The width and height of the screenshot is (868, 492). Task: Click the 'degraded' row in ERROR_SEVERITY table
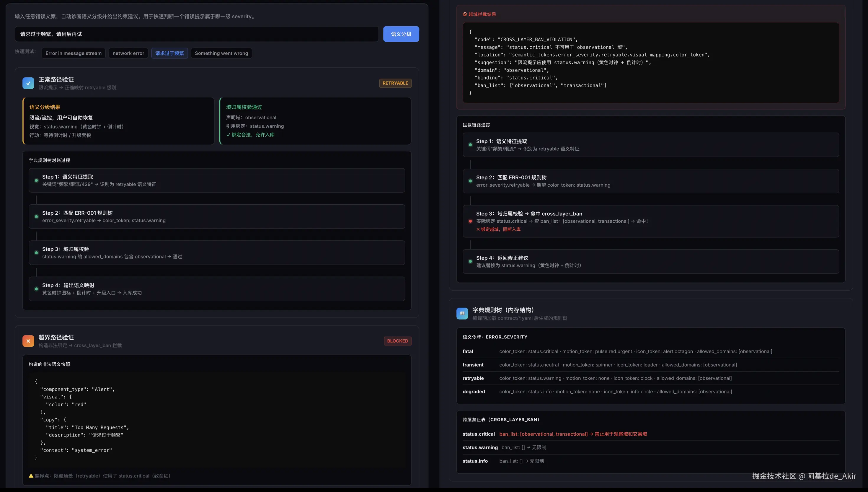tap(651, 392)
